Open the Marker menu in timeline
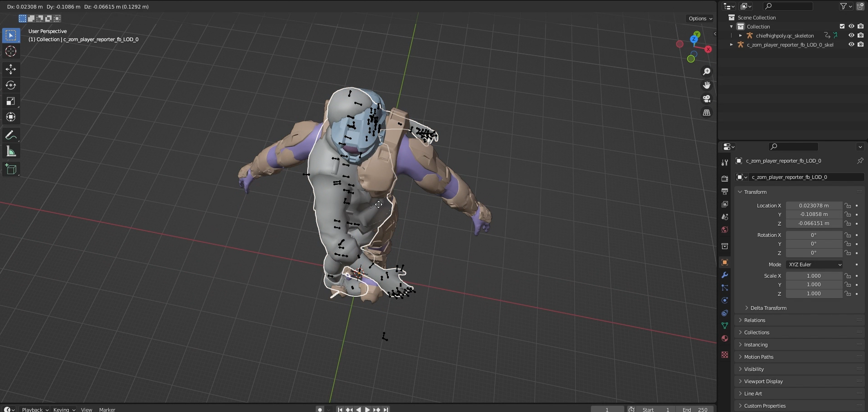Screen dimensions: 868x412 tap(107, 409)
